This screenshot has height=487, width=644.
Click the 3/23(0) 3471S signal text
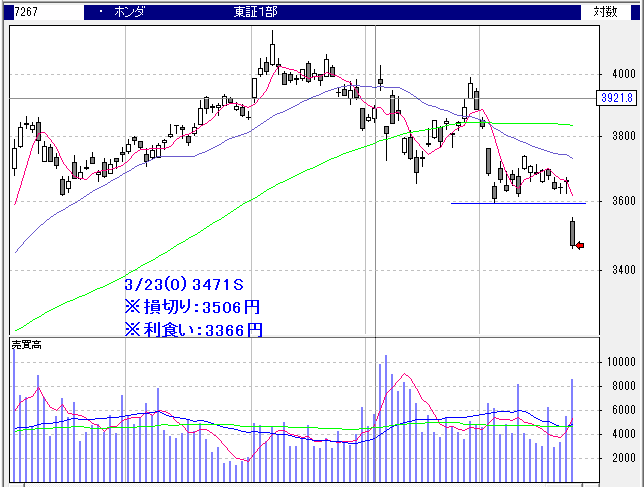pyautogui.click(x=184, y=285)
